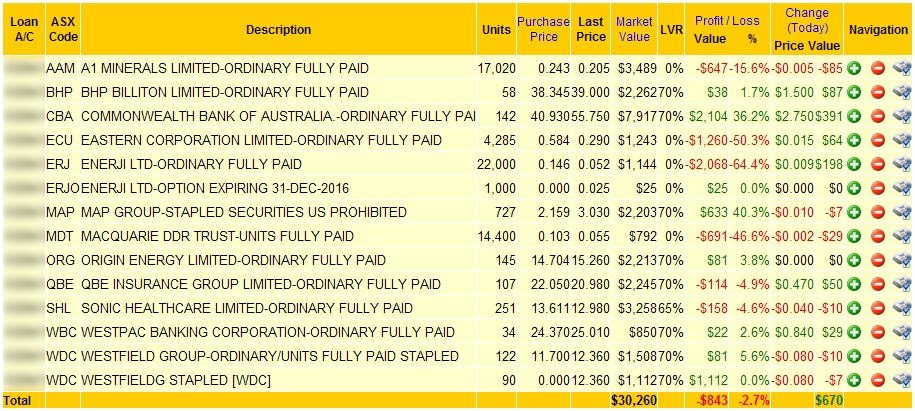Click printer checkmark in WESTFIELDG STAPLED row
The image size is (915, 411).
click(902, 380)
